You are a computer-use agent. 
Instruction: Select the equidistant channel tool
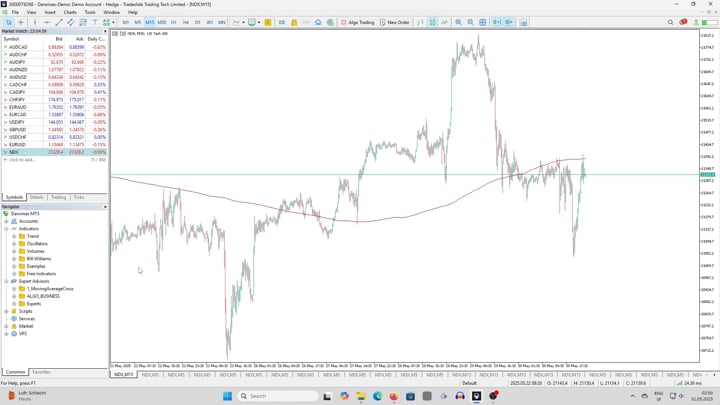click(x=71, y=22)
